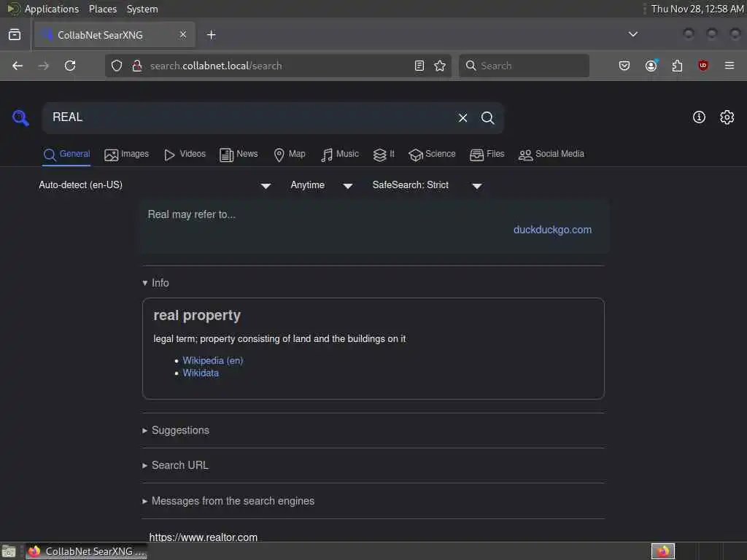Open the Auto-detect language dropdown
Viewport: 747px width, 560px height.
(x=155, y=185)
